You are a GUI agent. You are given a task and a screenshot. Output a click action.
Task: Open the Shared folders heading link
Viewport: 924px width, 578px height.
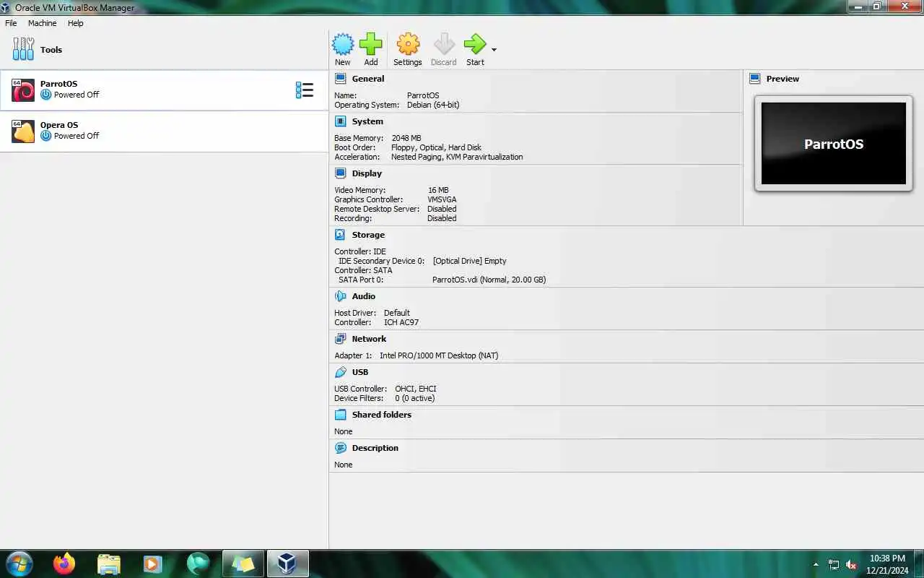tap(382, 415)
